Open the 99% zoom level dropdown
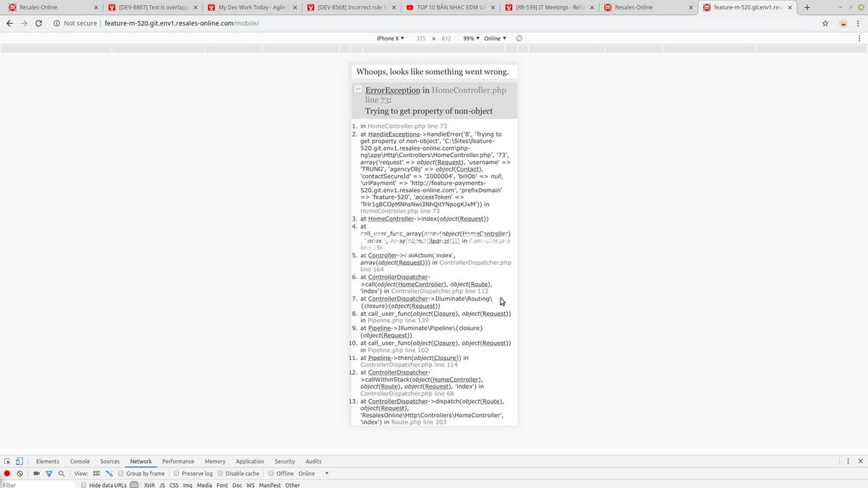The width and height of the screenshot is (868, 488). tap(471, 38)
